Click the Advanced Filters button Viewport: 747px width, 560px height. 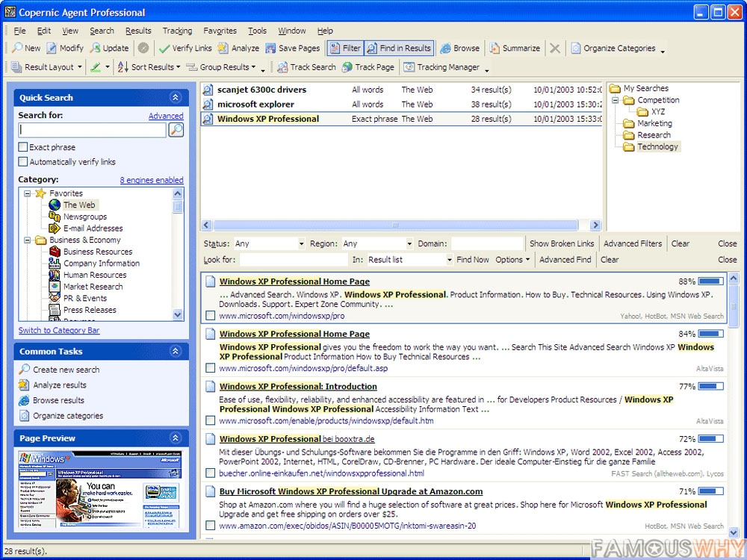(x=633, y=244)
